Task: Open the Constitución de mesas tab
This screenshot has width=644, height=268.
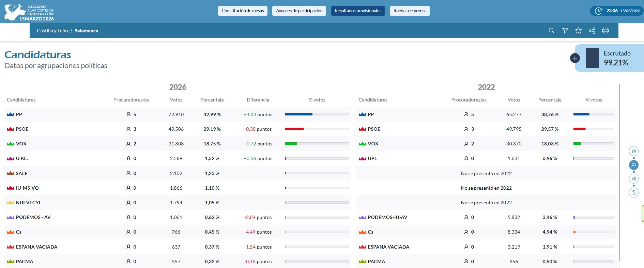Action: (243, 11)
